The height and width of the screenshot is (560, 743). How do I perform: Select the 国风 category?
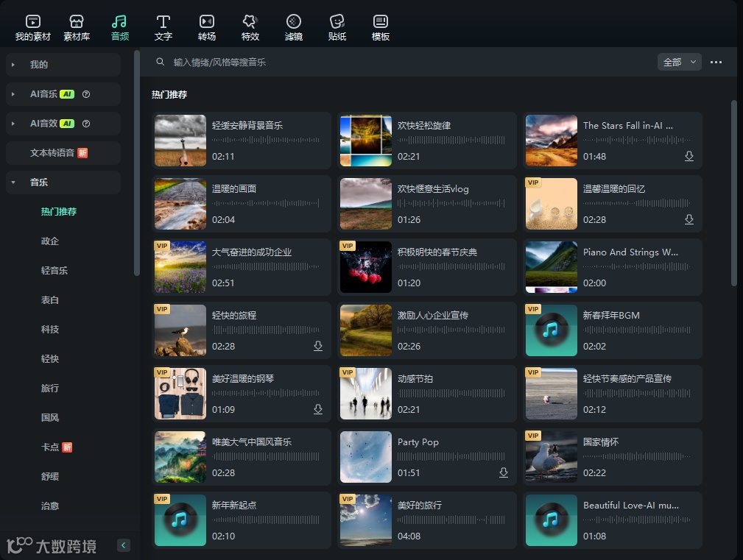click(50, 417)
